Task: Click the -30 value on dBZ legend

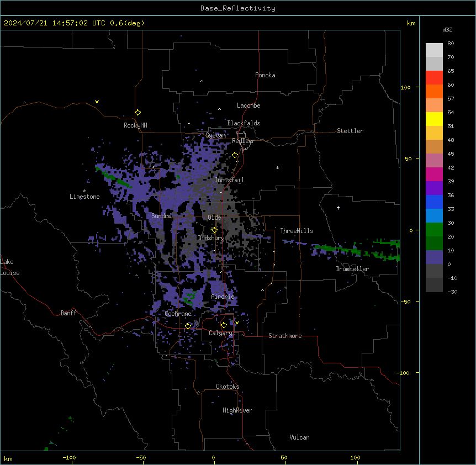Action: [x=452, y=292]
